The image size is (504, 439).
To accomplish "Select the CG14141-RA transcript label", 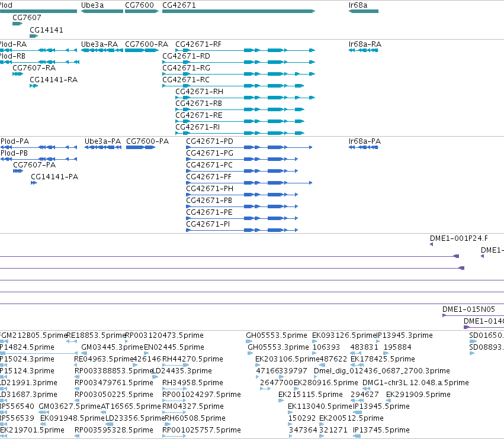I will coord(54,80).
